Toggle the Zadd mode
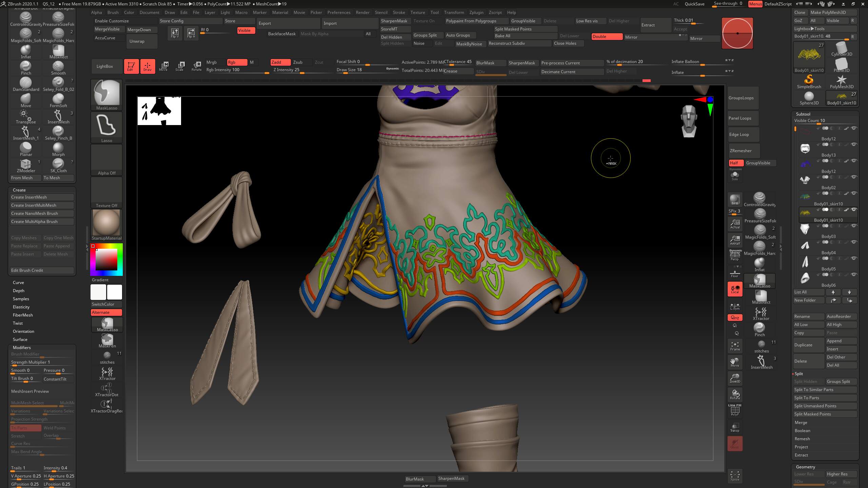The image size is (868, 488). pos(280,62)
